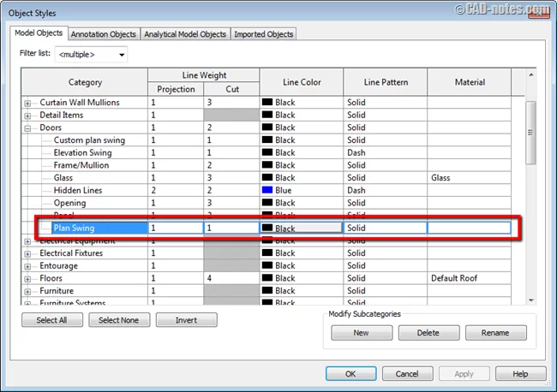The width and height of the screenshot is (557, 392).
Task: Click Plan Swing Line Pattern cell
Action: [384, 229]
